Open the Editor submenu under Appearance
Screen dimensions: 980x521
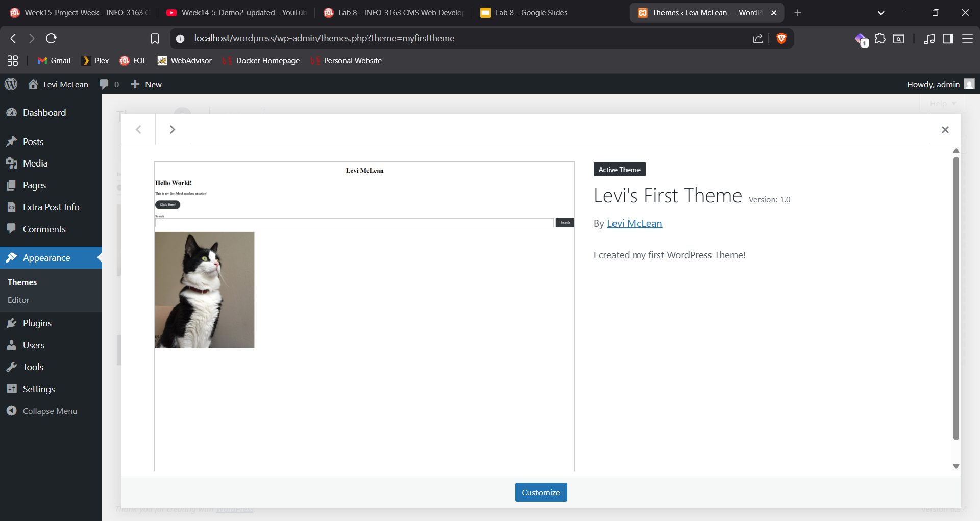point(18,300)
